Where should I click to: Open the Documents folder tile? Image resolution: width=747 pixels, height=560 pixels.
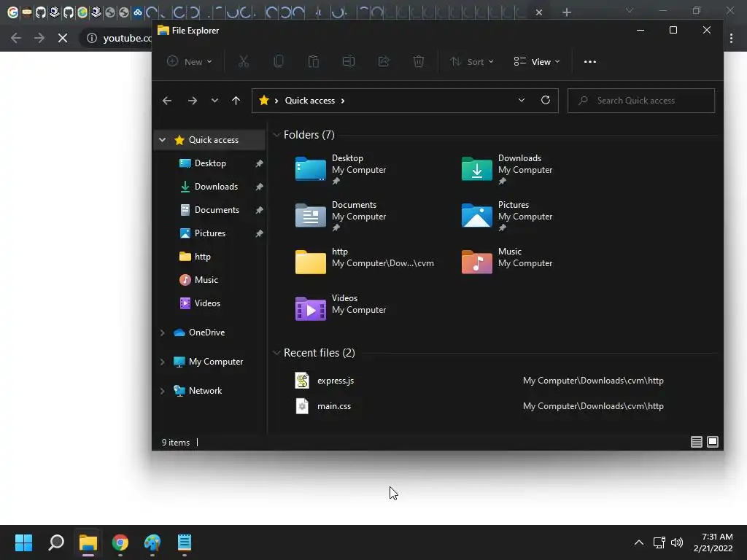pos(341,216)
